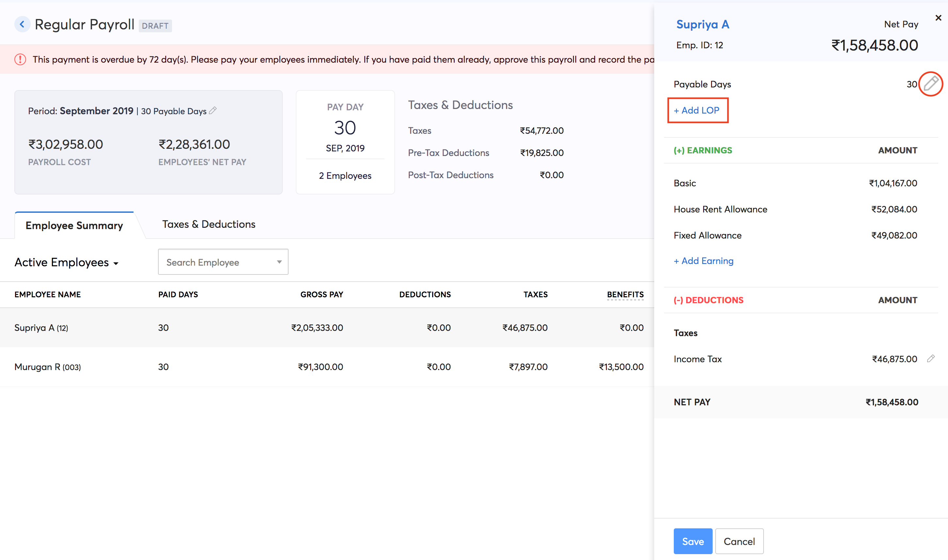Click pencil icon next to period payable days

point(213,111)
